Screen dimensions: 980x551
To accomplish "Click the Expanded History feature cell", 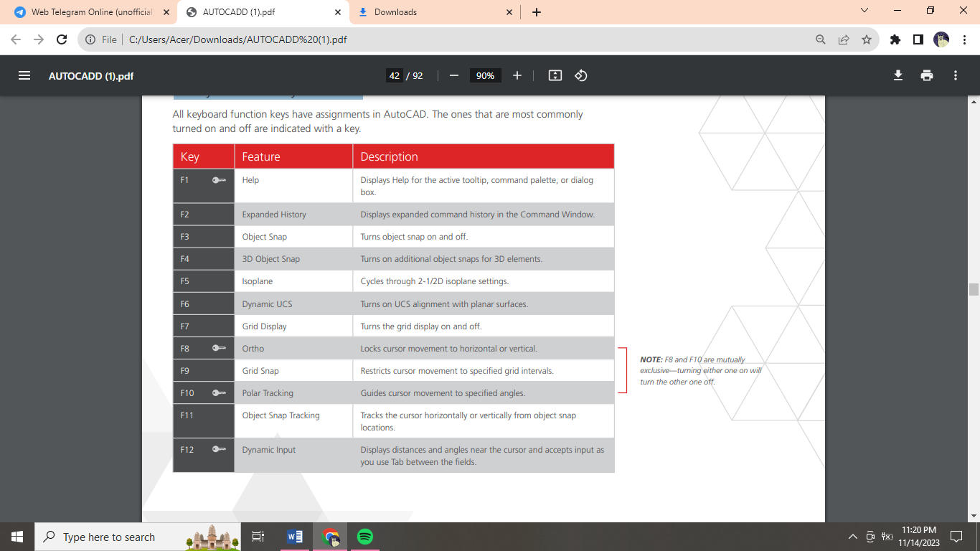I will click(x=293, y=214).
